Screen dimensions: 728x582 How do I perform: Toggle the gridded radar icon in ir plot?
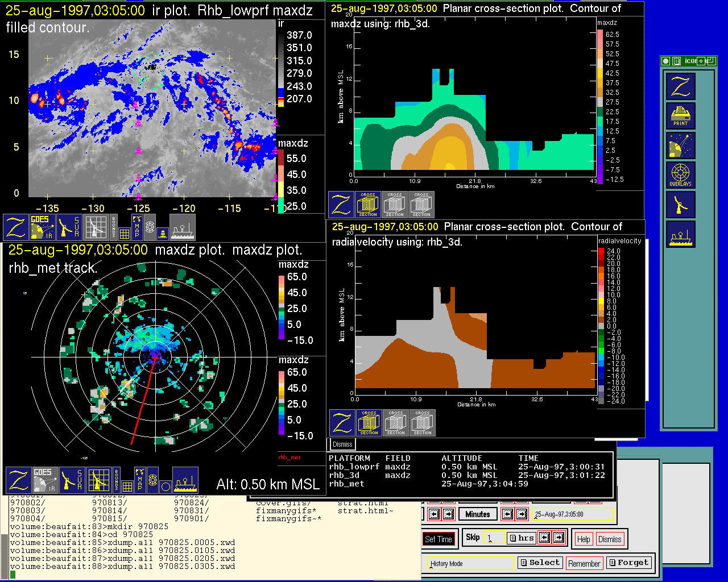coord(96,227)
